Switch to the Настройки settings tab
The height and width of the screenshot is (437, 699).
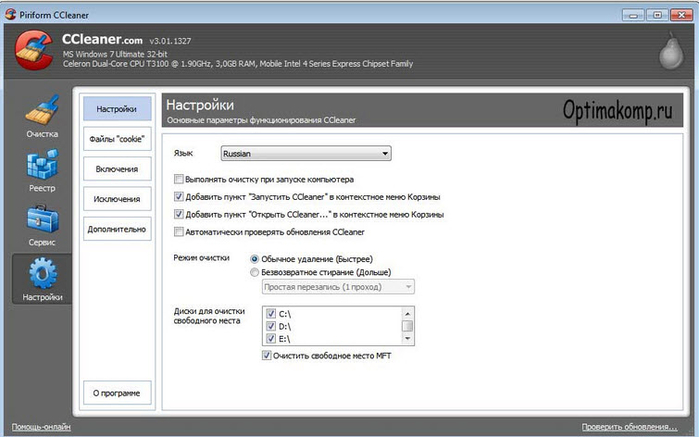(117, 109)
